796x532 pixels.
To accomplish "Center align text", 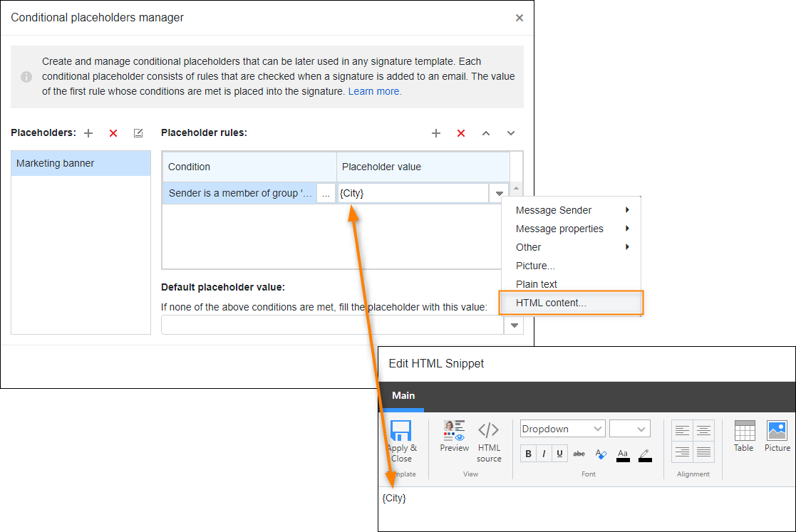I will point(703,431).
